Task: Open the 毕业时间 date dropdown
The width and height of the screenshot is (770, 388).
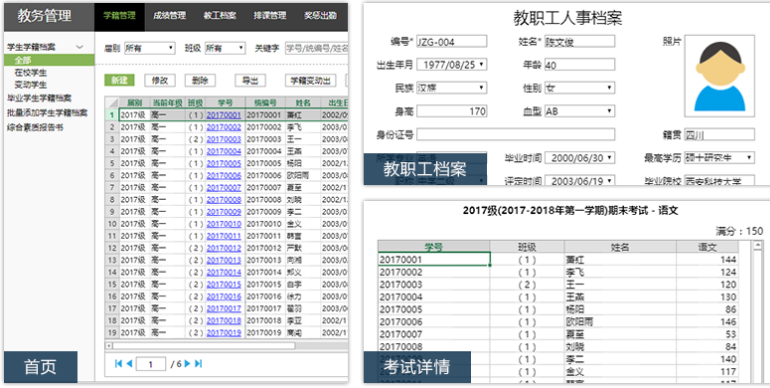Action: pyautogui.click(x=579, y=158)
